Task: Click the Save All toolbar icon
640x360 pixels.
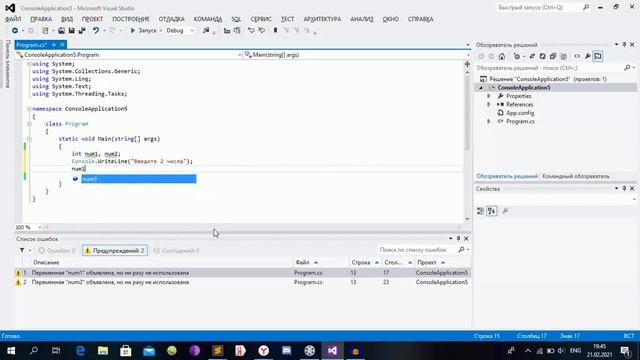Action: click(x=82, y=31)
